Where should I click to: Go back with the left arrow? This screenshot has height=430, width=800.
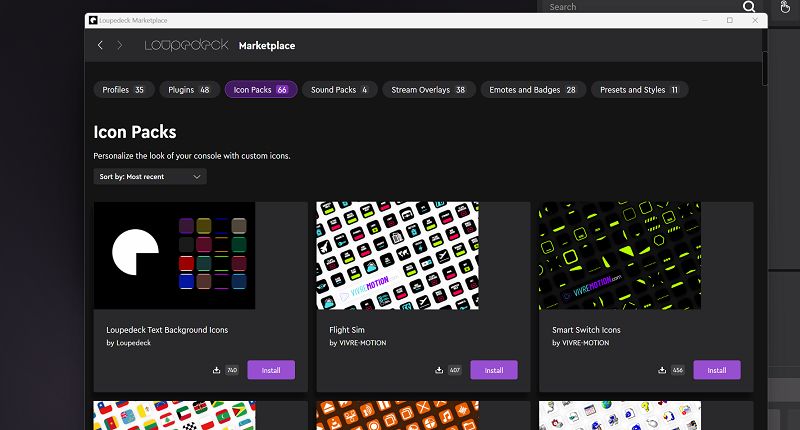(100, 45)
